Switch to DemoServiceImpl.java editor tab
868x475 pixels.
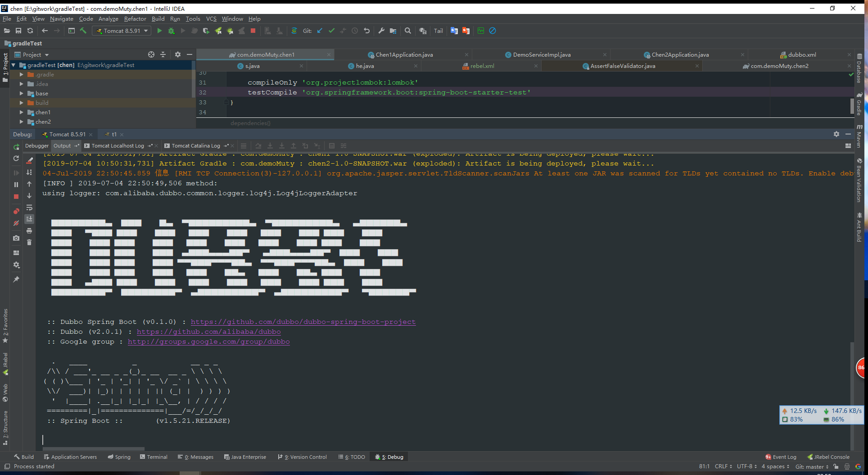[542, 55]
